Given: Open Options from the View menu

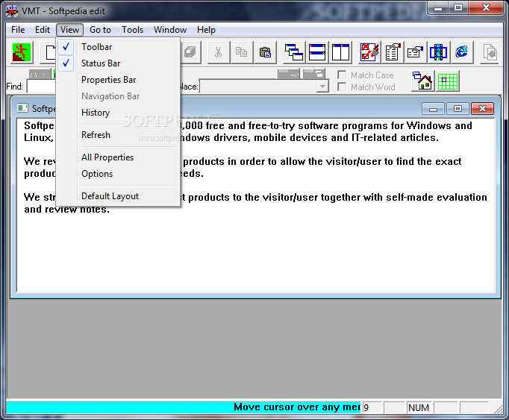Looking at the screenshot, I should pos(119,174).
